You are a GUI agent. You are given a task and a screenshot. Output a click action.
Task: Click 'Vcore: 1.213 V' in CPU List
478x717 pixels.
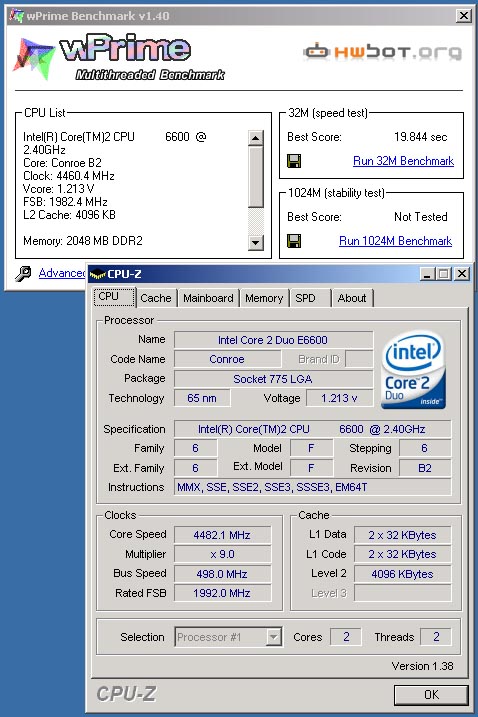(59, 189)
